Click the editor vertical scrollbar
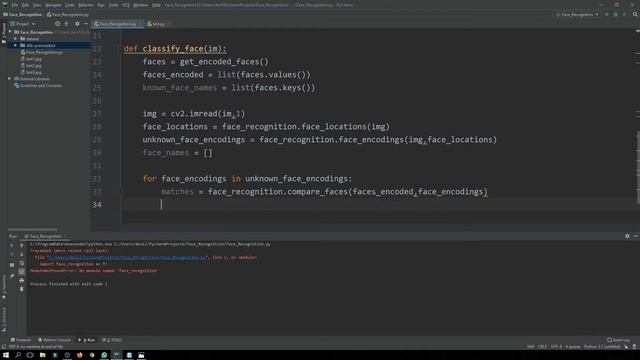The image size is (640, 360). pyautogui.click(x=638, y=167)
